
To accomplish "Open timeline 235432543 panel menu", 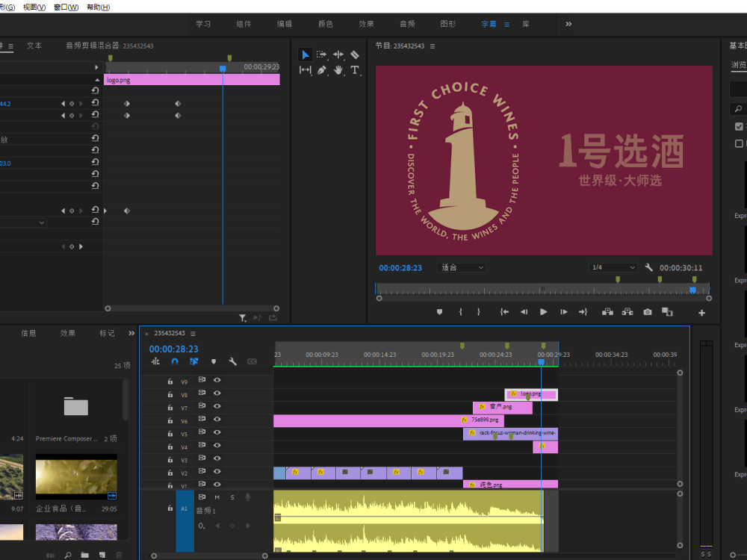I will click(x=193, y=333).
